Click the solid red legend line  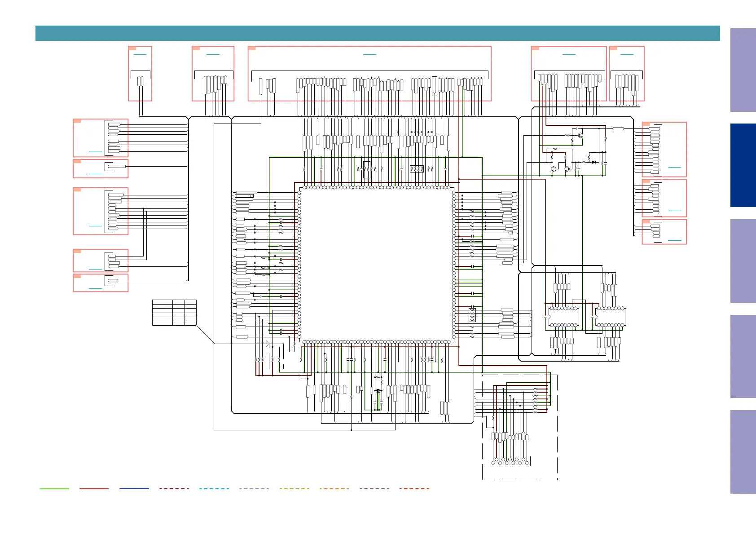click(94, 488)
